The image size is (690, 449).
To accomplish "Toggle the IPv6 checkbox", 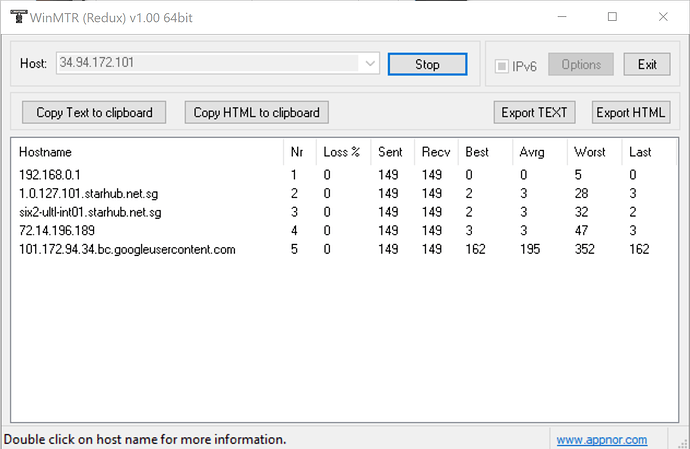I will coord(503,65).
